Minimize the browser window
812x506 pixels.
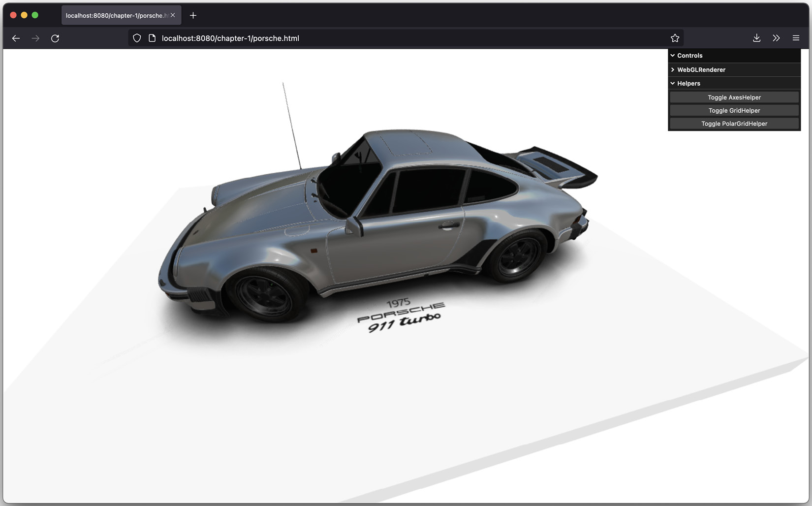24,15
